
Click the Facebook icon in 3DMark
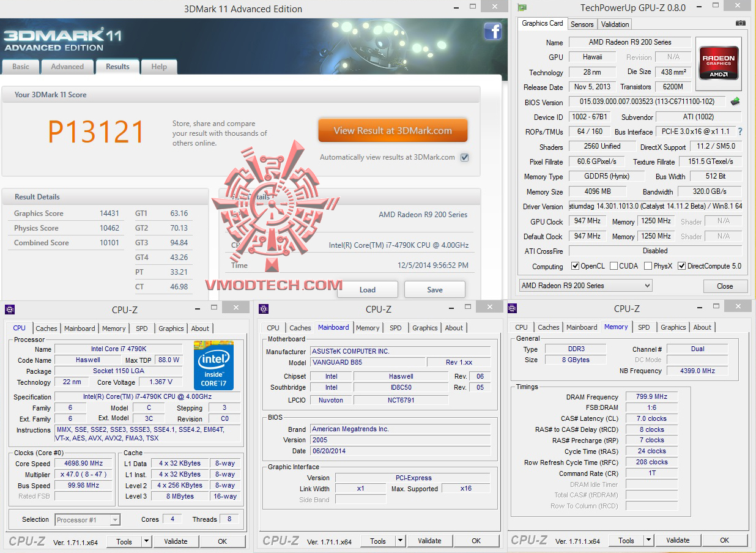[493, 31]
